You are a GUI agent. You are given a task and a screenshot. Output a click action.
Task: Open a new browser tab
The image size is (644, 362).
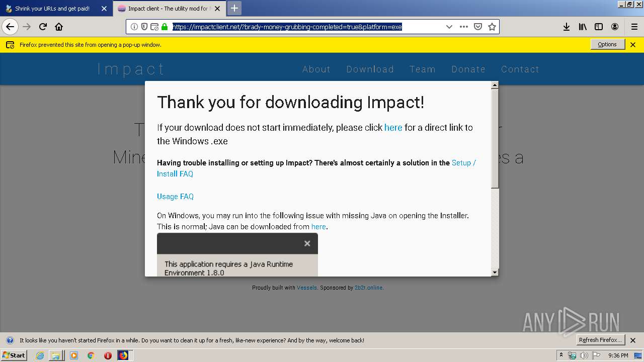[234, 8]
